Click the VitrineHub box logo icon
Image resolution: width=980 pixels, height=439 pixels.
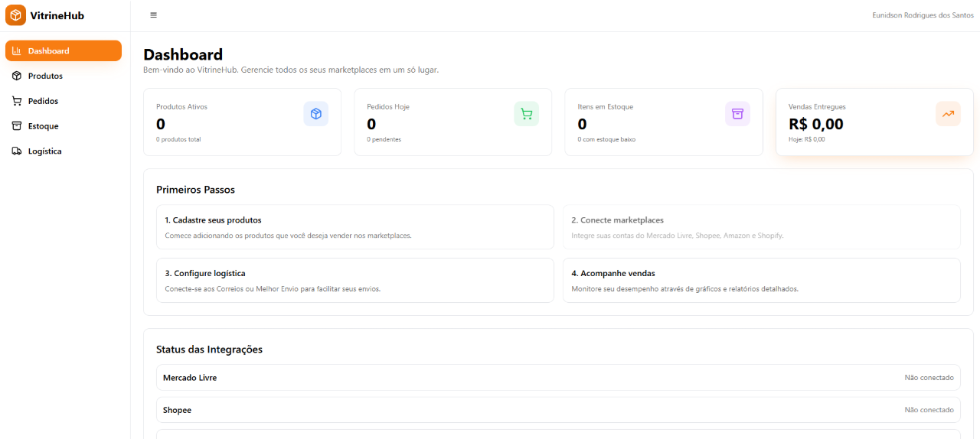[x=15, y=15]
